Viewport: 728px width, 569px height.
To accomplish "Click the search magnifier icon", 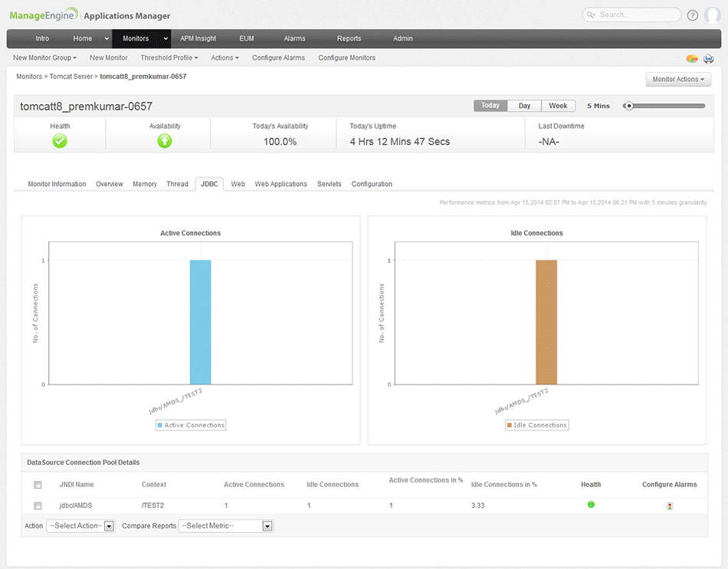I will (x=591, y=15).
